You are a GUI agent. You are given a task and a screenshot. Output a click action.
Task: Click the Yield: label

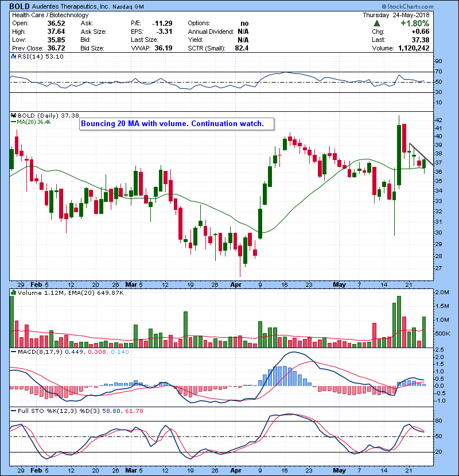coord(195,40)
